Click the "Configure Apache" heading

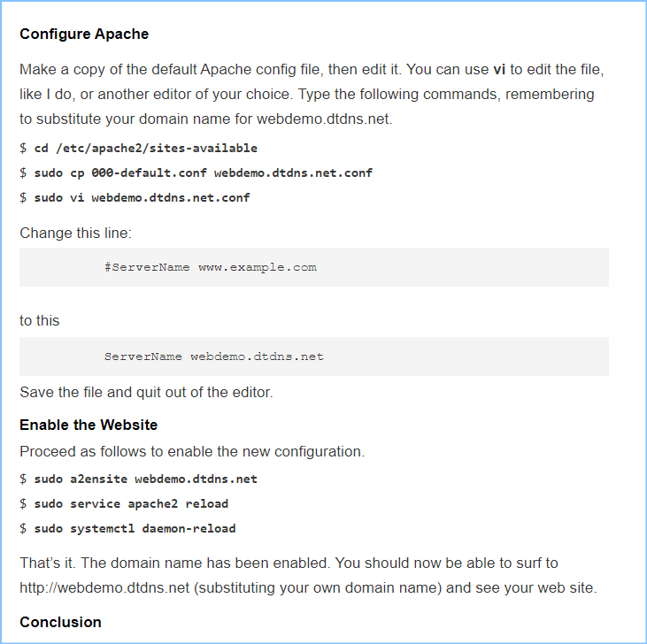point(84,34)
